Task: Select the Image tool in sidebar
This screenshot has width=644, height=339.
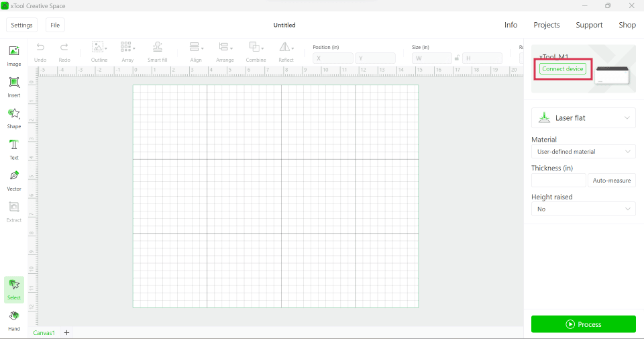Action: click(13, 56)
